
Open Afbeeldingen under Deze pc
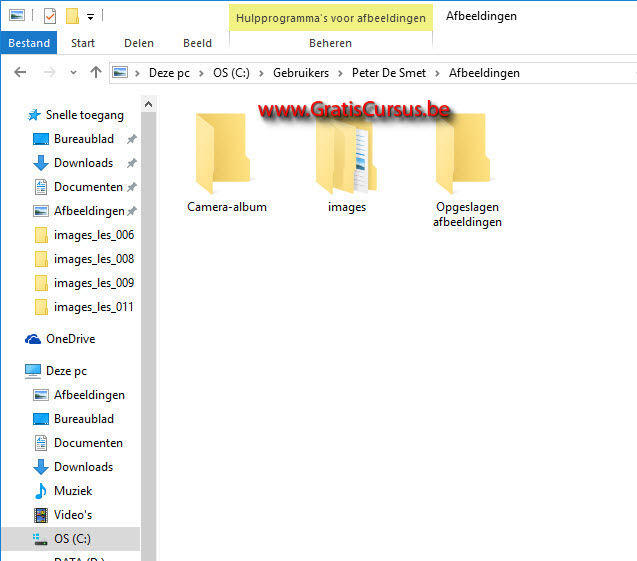(x=89, y=395)
